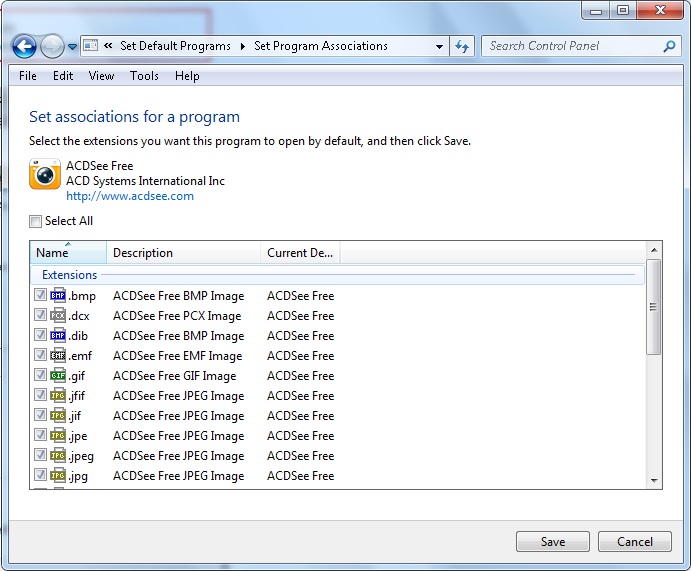Click the .bmp file type icon
The height and width of the screenshot is (571, 691).
(58, 296)
